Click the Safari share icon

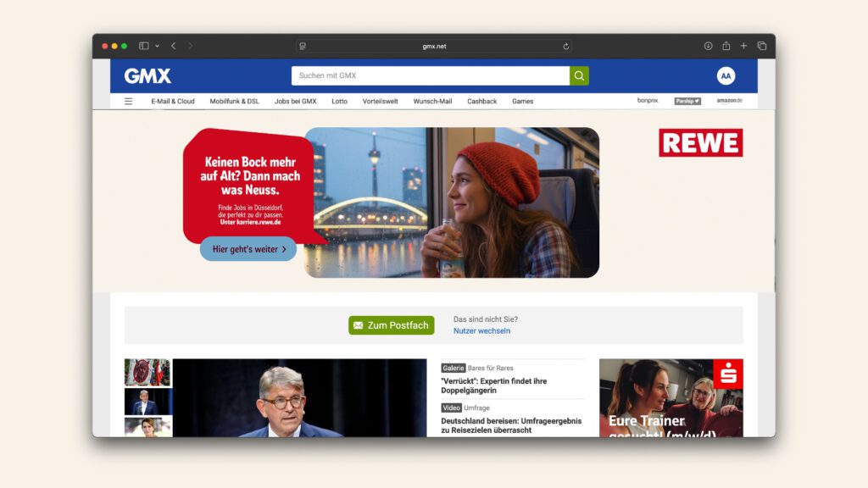coord(726,46)
